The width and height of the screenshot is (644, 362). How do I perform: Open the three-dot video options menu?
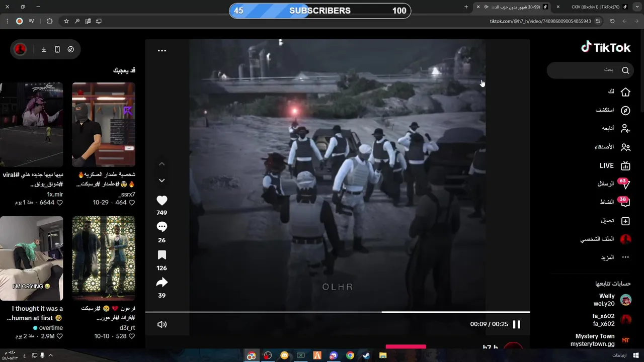[162, 51]
